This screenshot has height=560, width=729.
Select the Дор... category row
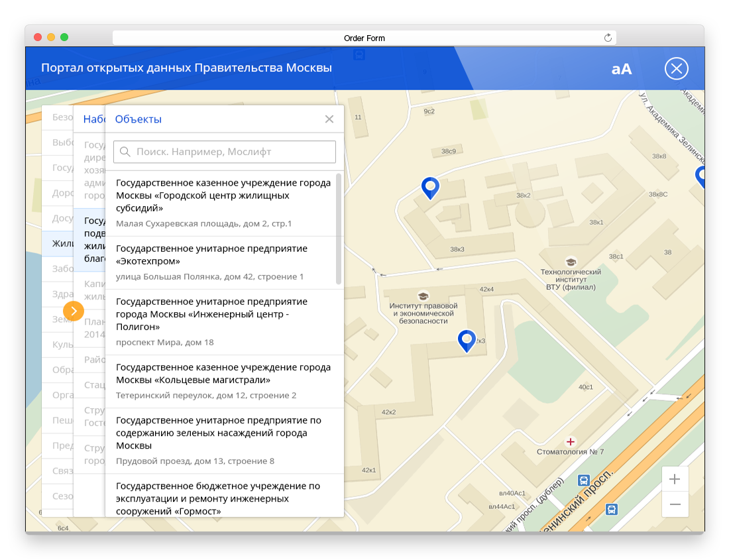click(x=58, y=193)
